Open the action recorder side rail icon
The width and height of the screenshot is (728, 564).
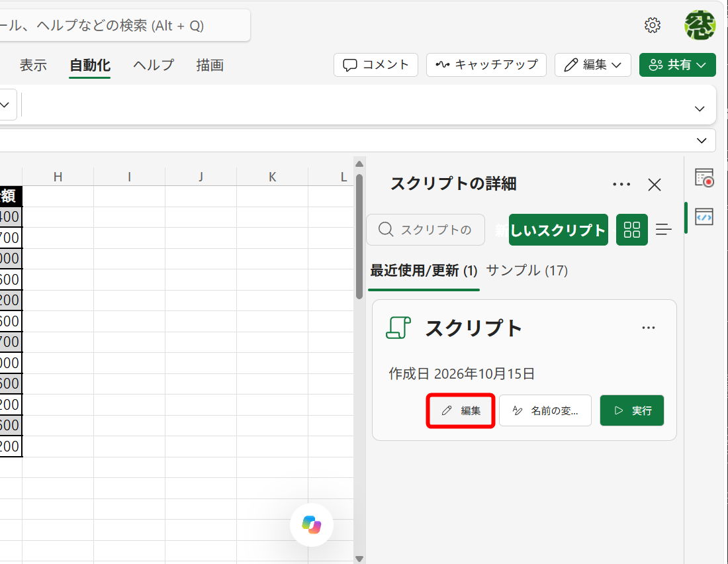tap(704, 178)
